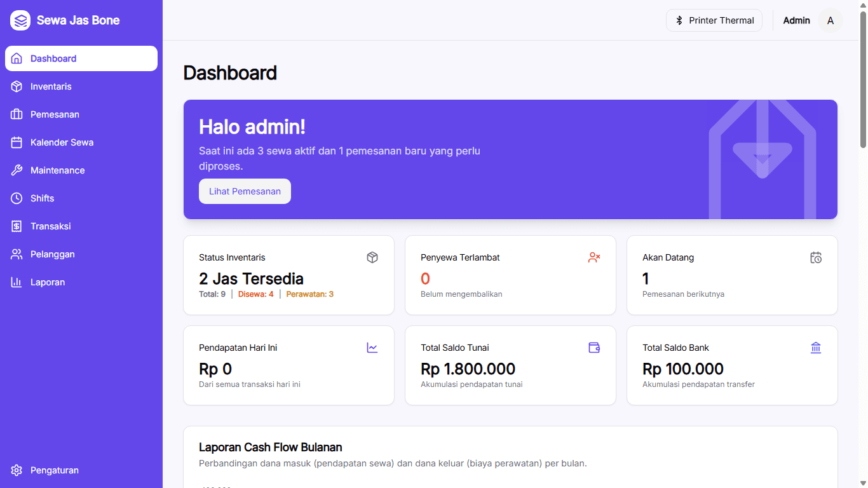Select Dashboard in the sidebar menu
The width and height of the screenshot is (868, 488).
coord(53,58)
